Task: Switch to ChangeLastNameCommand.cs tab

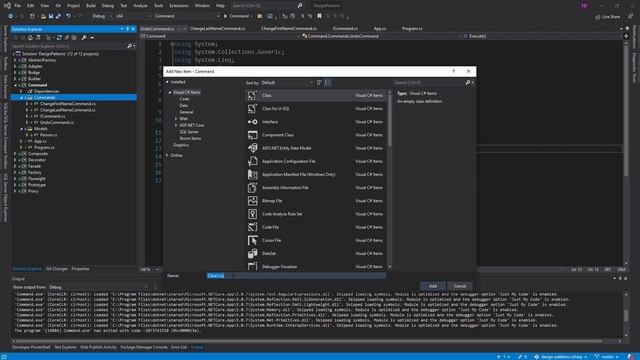Action: (218, 29)
